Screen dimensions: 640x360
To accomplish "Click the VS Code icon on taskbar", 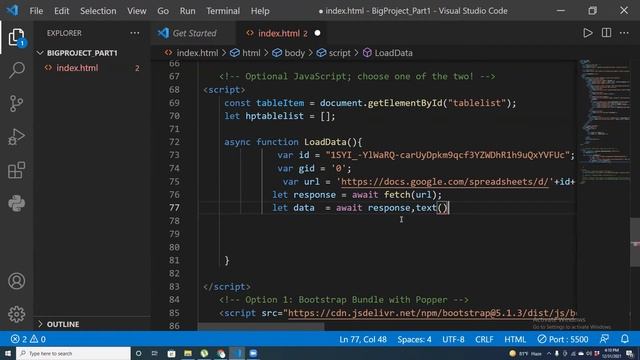I will [237, 353].
